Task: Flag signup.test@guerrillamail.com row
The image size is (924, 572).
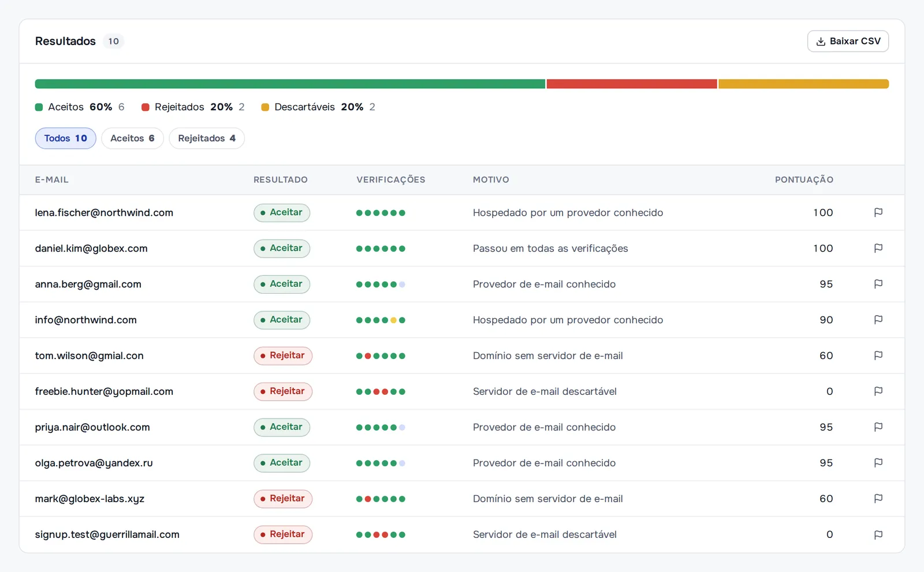Action: 878,534
